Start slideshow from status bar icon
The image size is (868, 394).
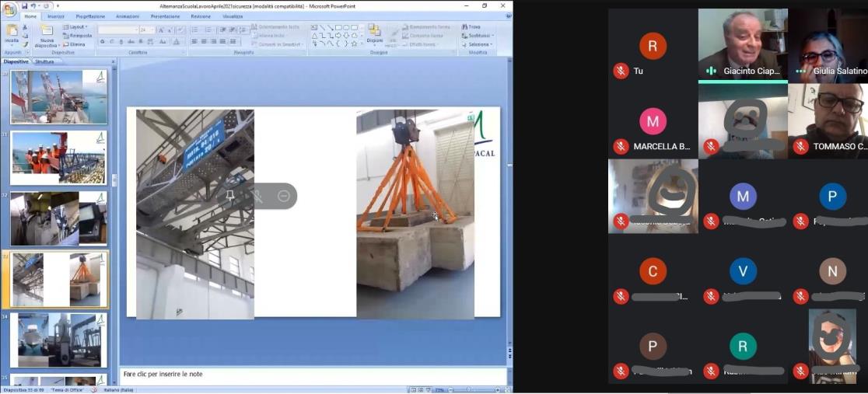pyautogui.click(x=428, y=389)
